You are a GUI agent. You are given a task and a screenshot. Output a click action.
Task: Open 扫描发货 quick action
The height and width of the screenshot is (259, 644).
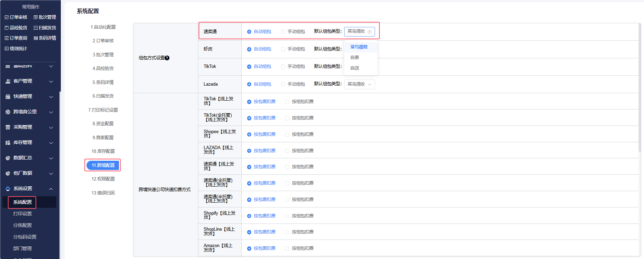45,28
